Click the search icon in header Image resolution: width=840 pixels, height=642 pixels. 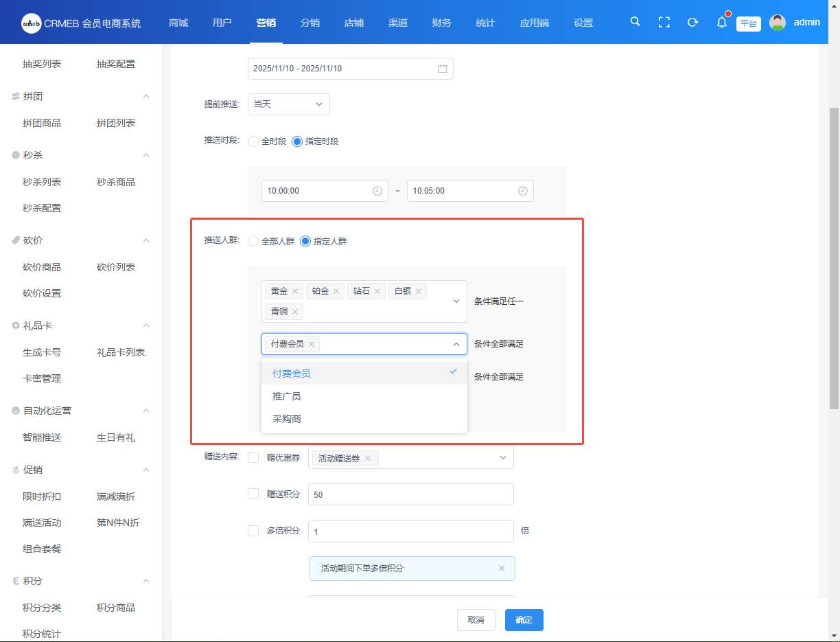(635, 22)
